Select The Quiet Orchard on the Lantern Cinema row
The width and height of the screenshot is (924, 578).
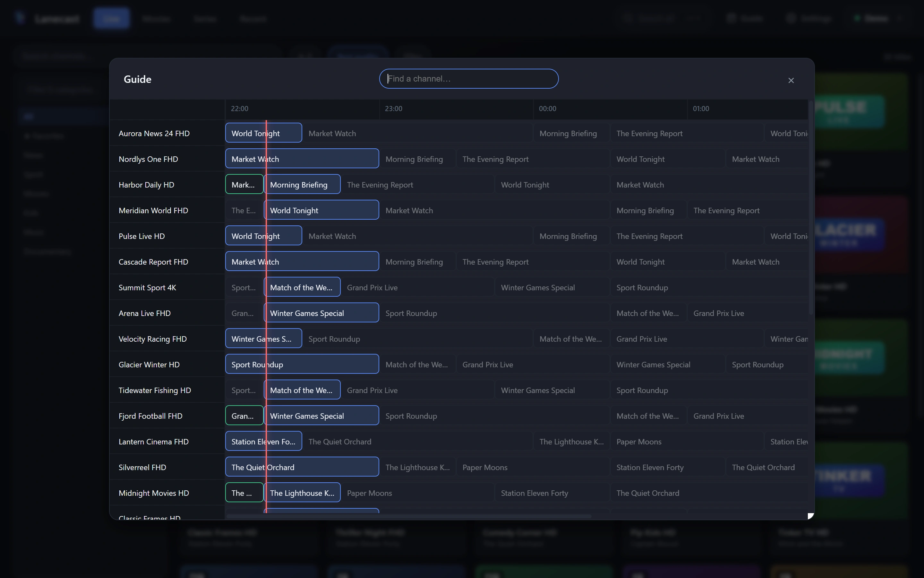pyautogui.click(x=418, y=441)
